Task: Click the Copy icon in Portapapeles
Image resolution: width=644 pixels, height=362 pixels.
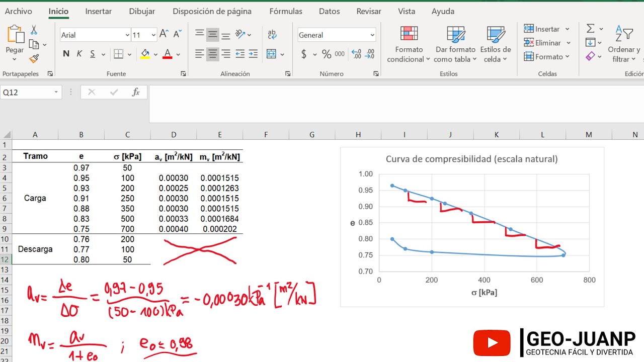Action: 34,44
